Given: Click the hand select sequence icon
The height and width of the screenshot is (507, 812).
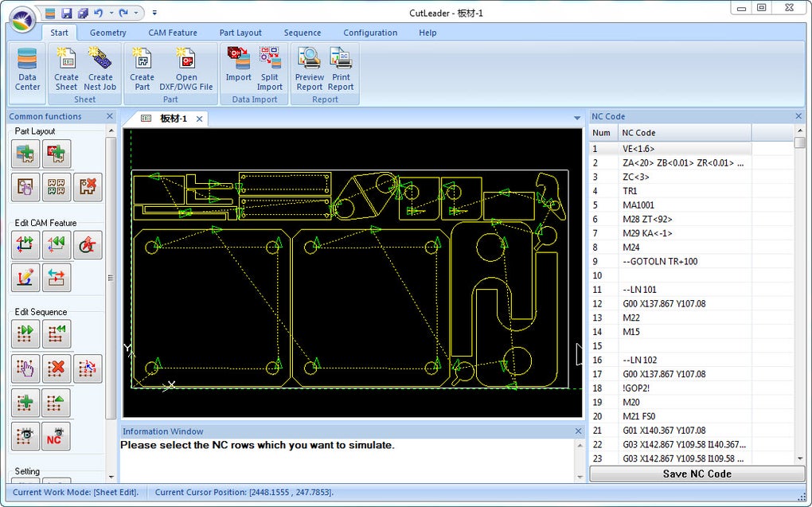Looking at the screenshot, I should (x=25, y=369).
